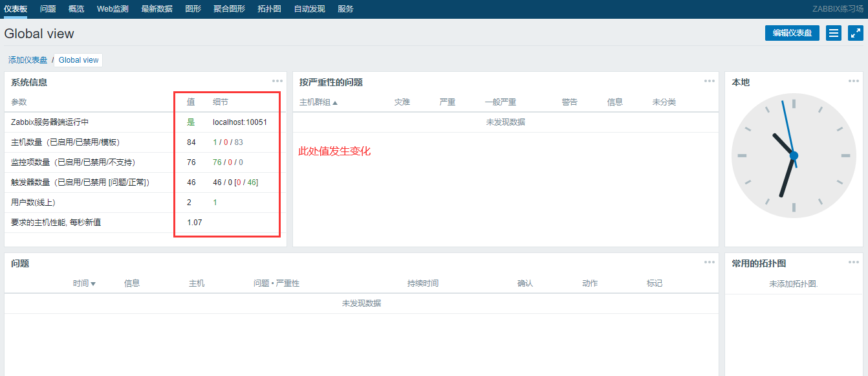Click the 持续时间 column header
Image resolution: width=868 pixels, height=376 pixels.
tap(423, 283)
